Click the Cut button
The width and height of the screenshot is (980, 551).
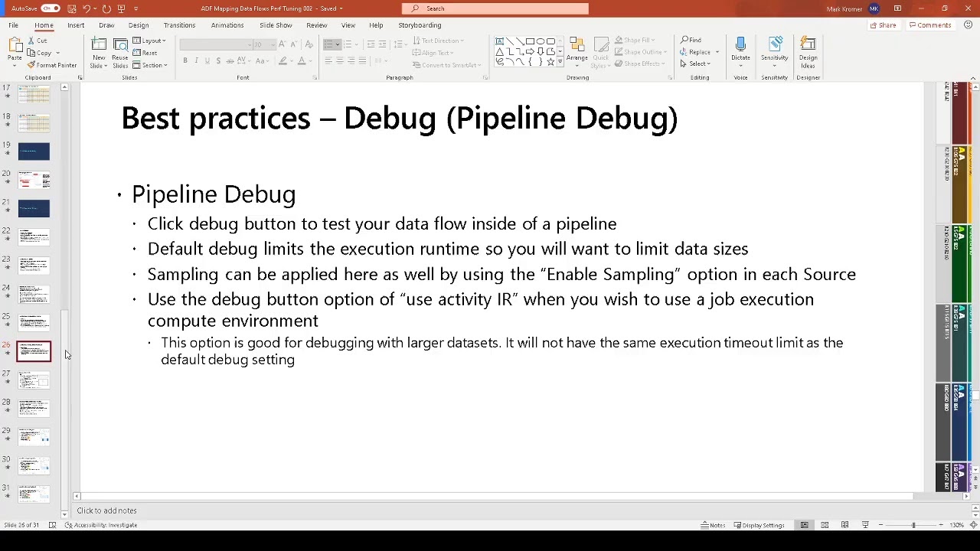[38, 41]
